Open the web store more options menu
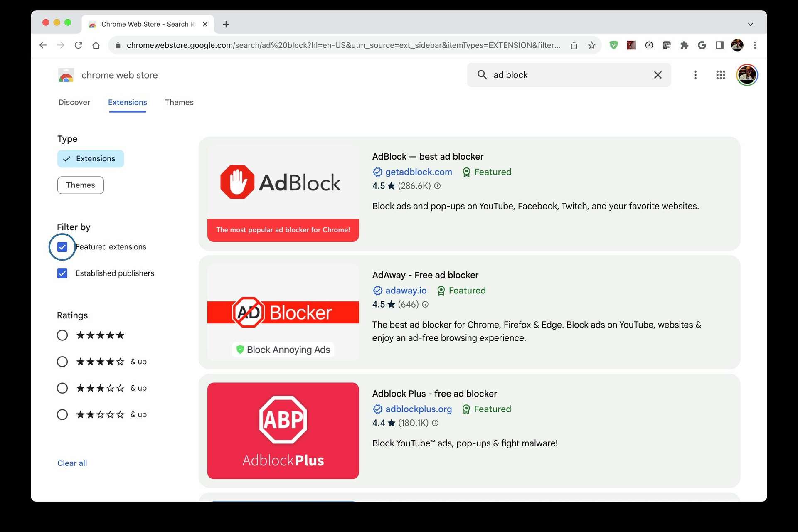Screen dimensions: 798x532 (x=695, y=75)
